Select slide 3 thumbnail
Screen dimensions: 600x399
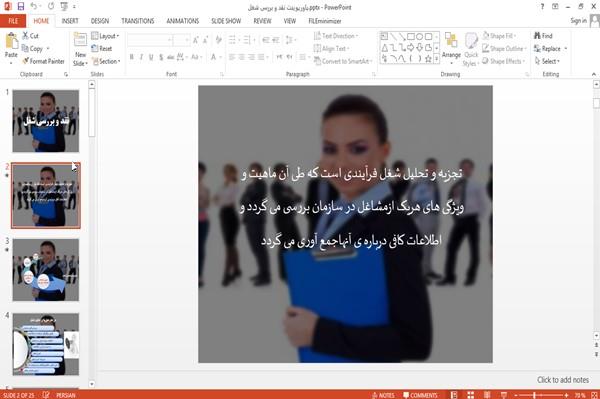point(46,270)
